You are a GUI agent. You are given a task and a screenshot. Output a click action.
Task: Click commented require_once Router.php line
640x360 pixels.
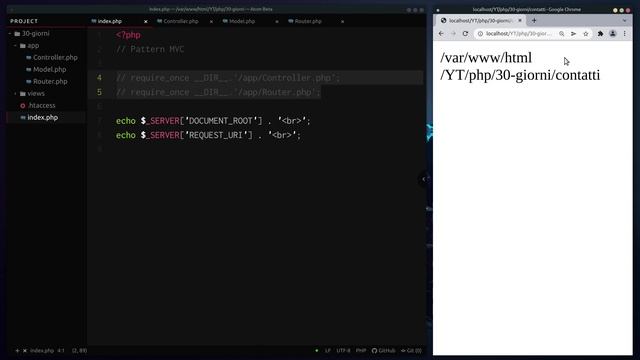tap(218, 92)
